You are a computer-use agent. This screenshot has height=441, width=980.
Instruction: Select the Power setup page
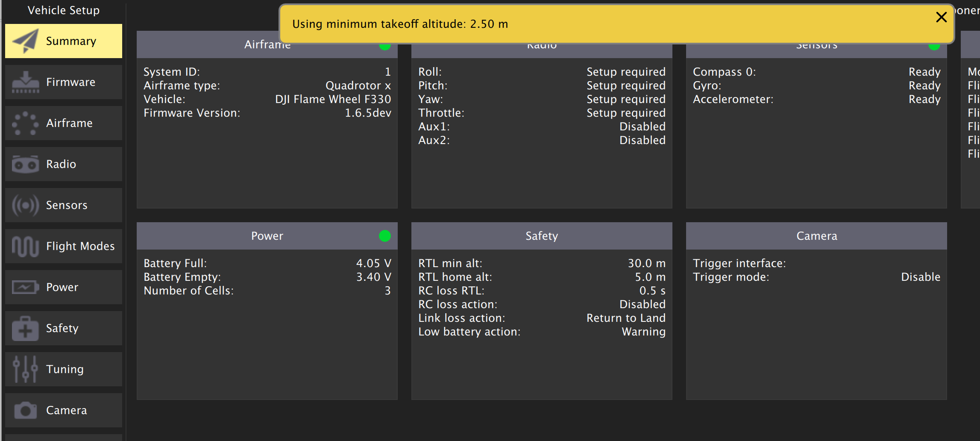[64, 287]
